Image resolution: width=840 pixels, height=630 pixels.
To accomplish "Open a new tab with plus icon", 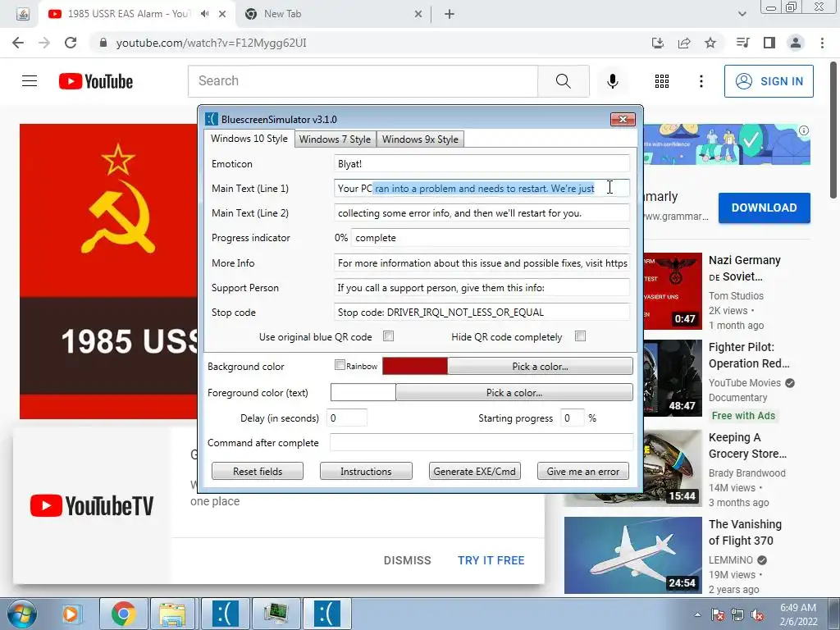I will tap(450, 15).
